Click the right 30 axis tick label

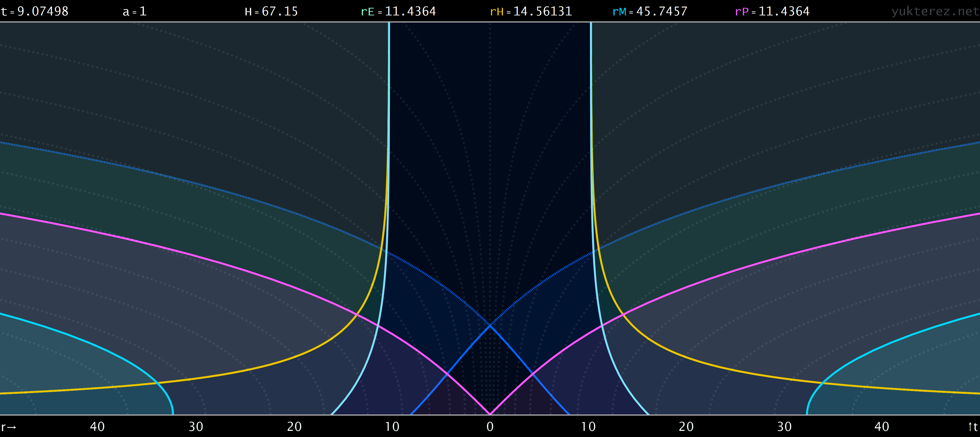[784, 427]
